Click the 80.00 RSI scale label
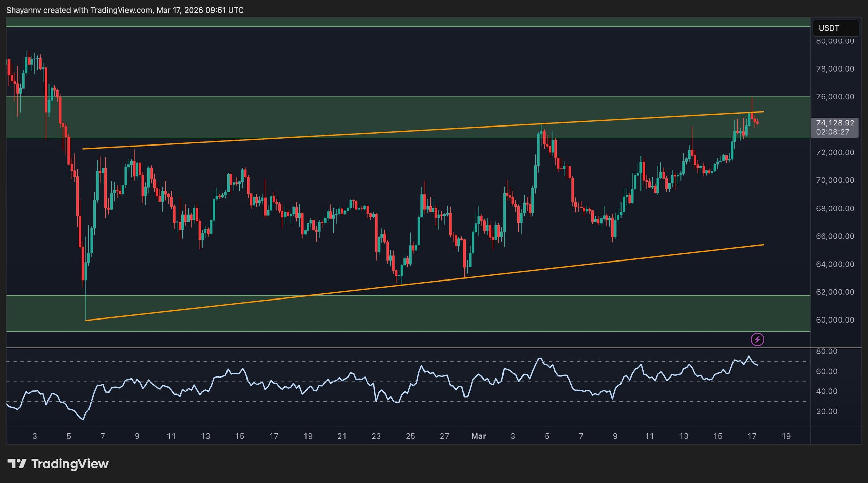This screenshot has width=868, height=483. (827, 351)
